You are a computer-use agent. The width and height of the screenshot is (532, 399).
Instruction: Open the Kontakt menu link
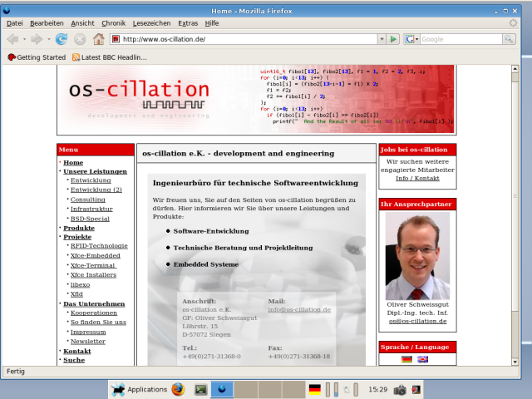pos(77,351)
